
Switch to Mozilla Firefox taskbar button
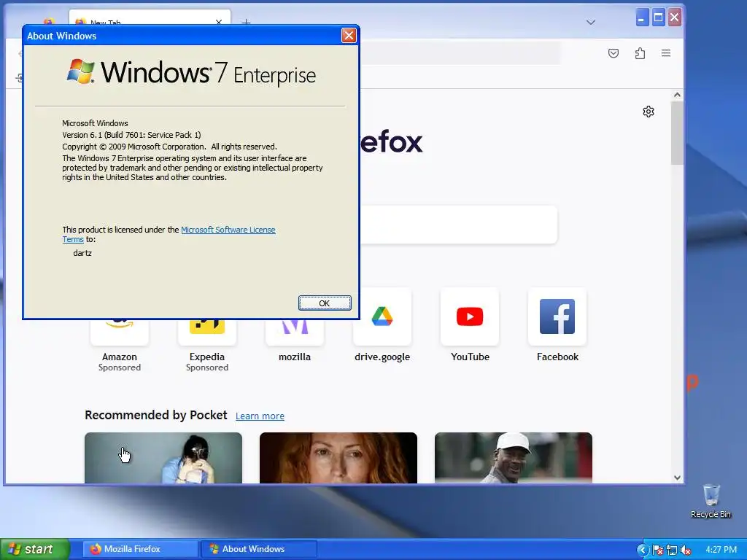[140, 549]
